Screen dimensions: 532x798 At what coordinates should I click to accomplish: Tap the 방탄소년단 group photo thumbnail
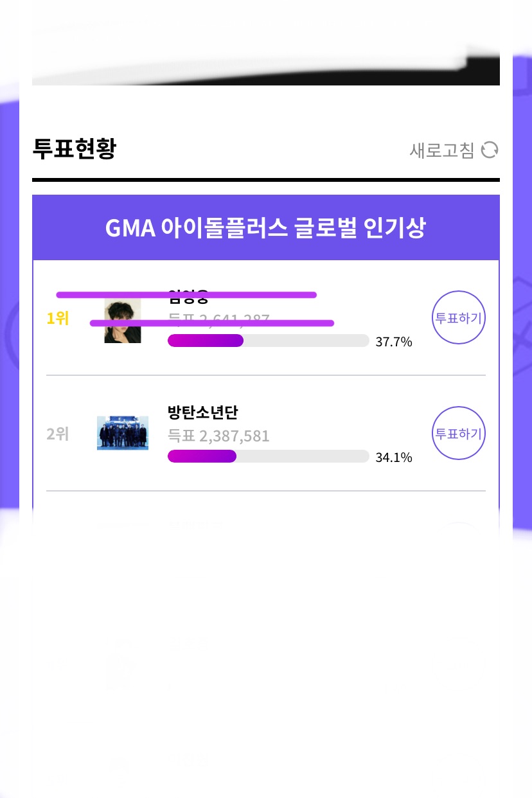[x=123, y=433]
